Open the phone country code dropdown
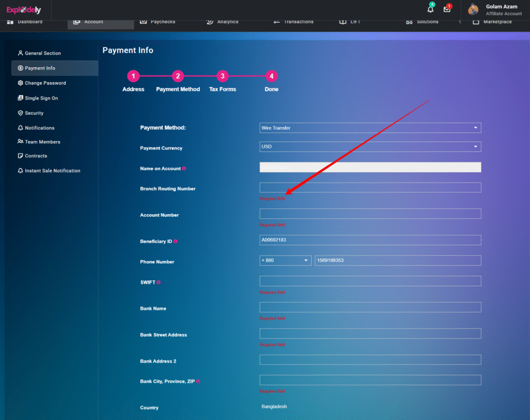Image resolution: width=530 pixels, height=420 pixels. (285, 261)
